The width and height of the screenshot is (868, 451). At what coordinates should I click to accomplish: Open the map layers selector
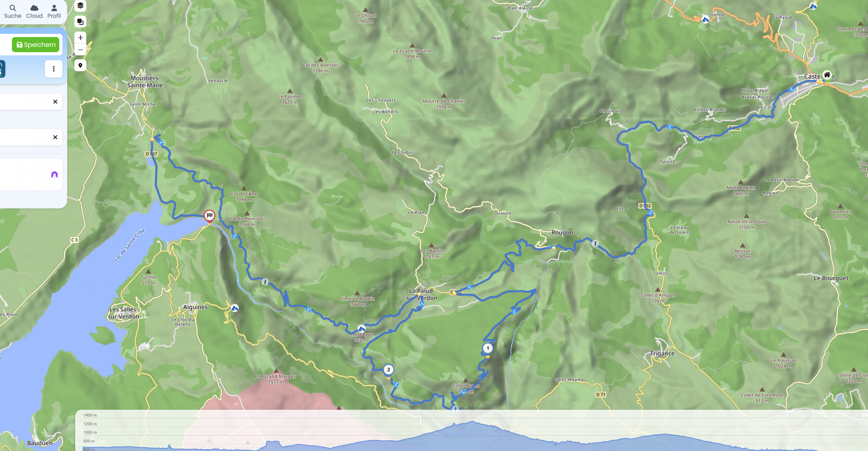point(80,6)
